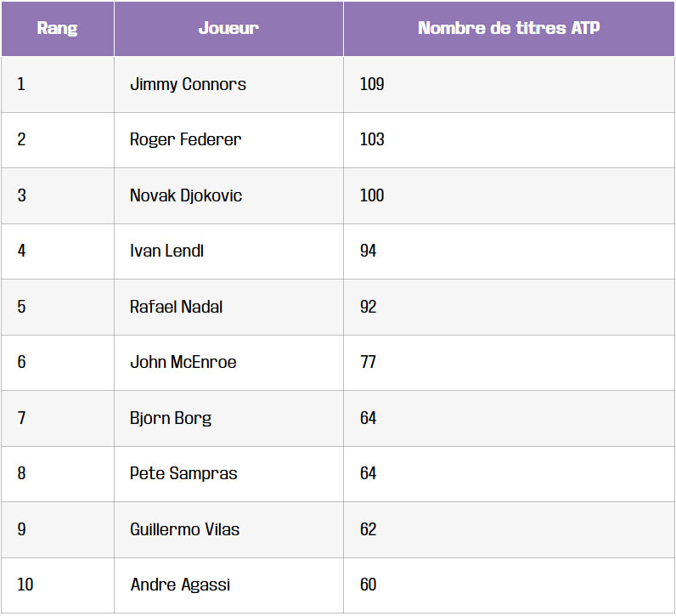Click the Nombre de titres ATP header

click(509, 28)
